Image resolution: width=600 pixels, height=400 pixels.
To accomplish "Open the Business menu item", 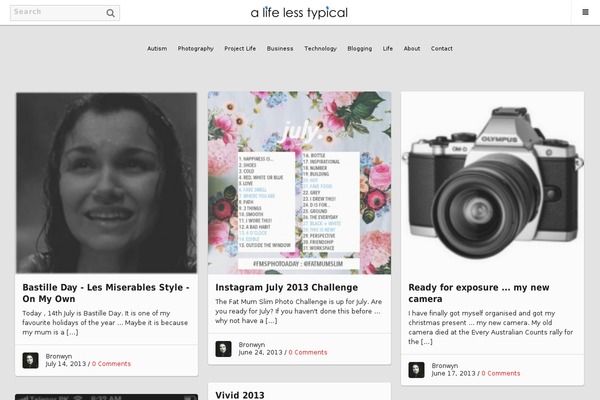I will 280,49.
